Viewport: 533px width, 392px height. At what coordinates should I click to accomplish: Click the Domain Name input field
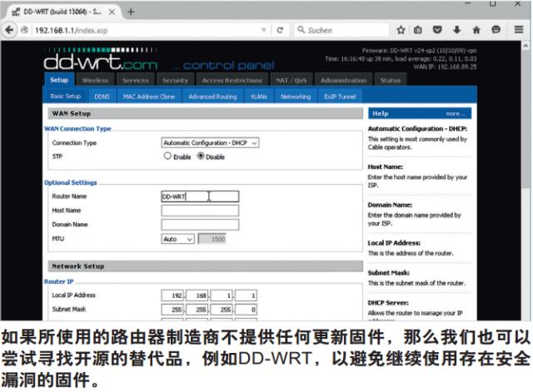click(200, 225)
